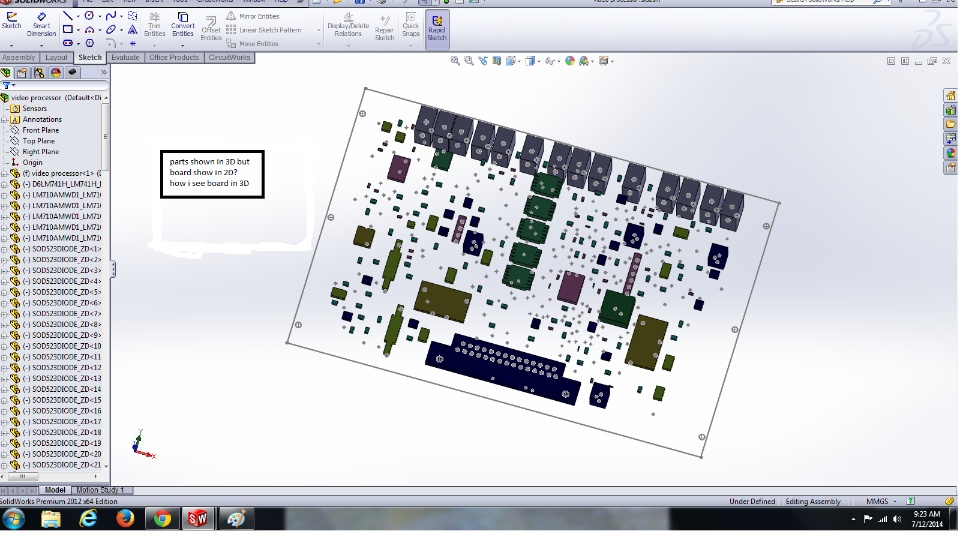Viewport: 960px width, 540px height.
Task: Toggle Rapid Sketch mode
Action: 437,28
